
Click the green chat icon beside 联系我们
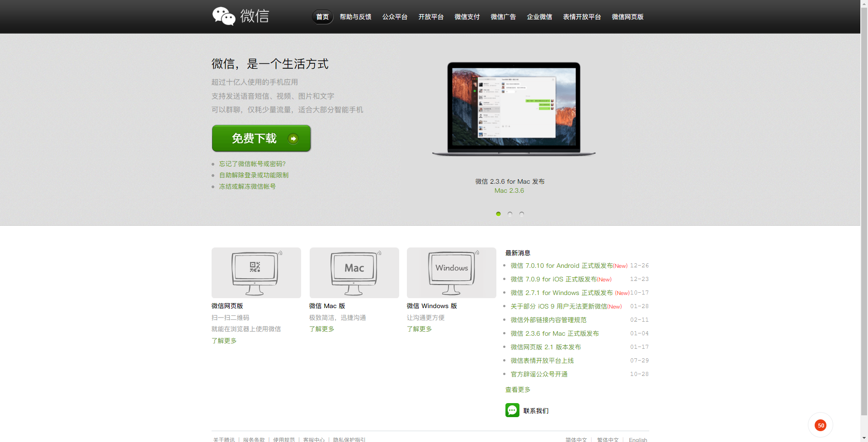click(x=512, y=410)
